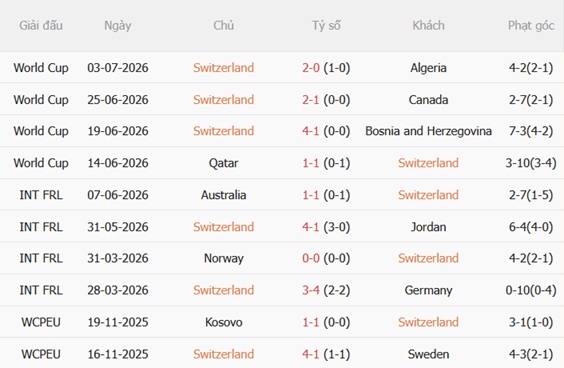Click the 2-1 score against Canada
Image resolution: width=564 pixels, height=368 pixels.
[311, 100]
